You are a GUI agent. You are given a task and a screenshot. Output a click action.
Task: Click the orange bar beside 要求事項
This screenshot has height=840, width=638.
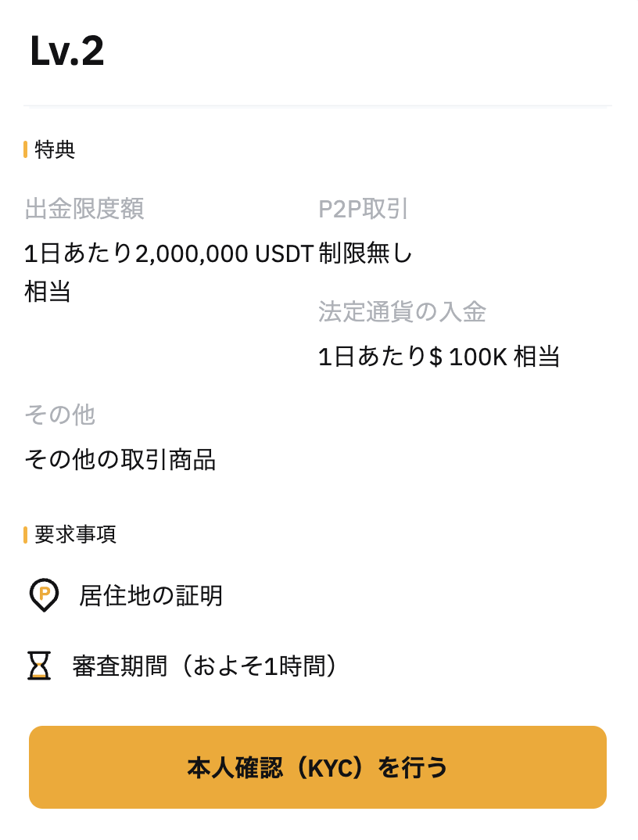pos(25,534)
